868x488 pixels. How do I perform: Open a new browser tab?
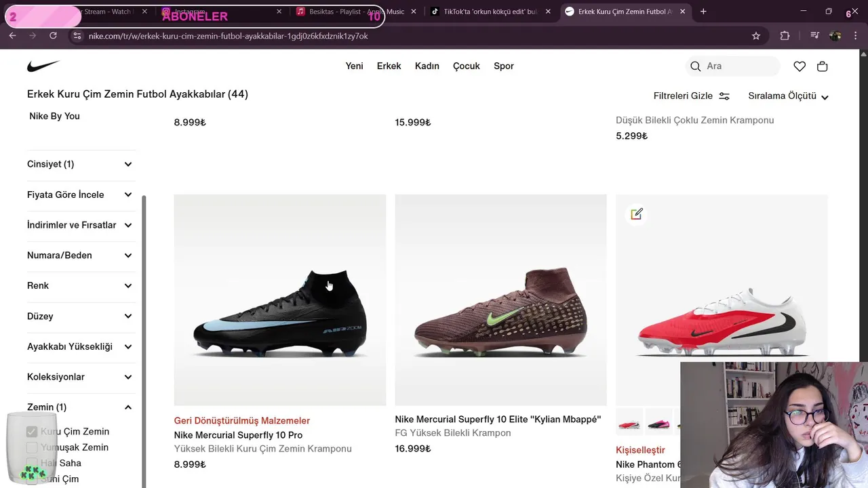[x=703, y=12]
